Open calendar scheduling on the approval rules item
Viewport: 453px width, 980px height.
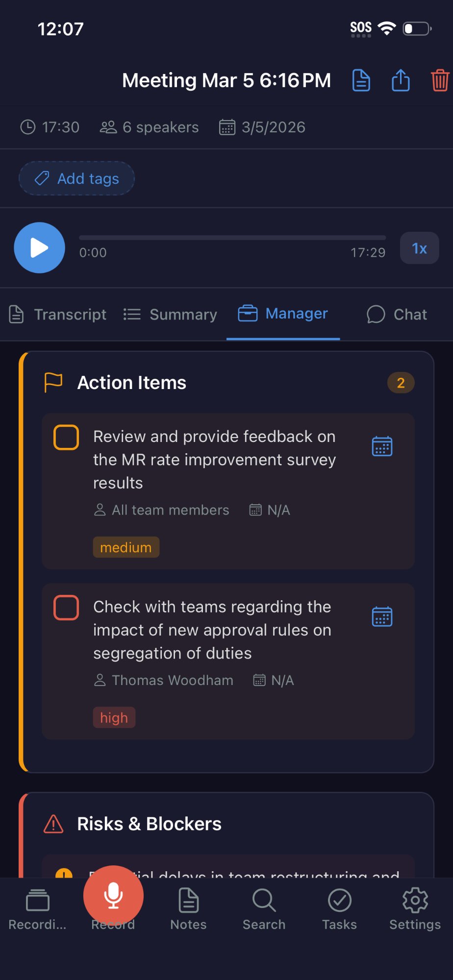point(382,616)
